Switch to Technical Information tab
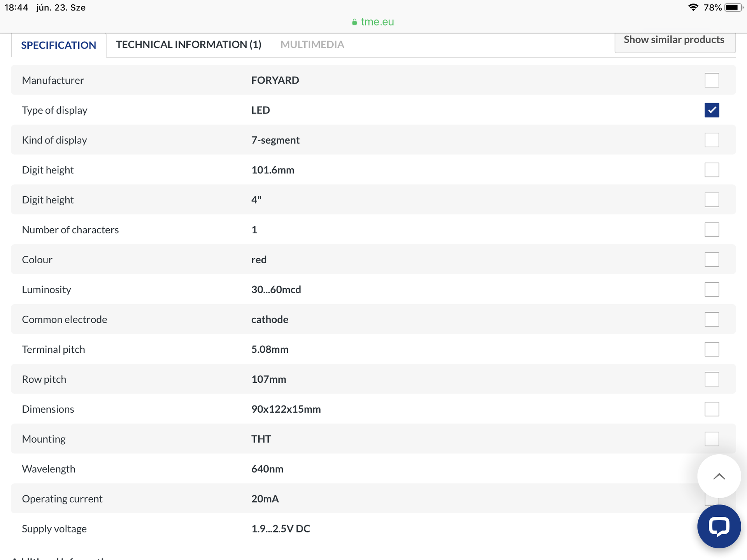The image size is (747, 560). (x=189, y=45)
